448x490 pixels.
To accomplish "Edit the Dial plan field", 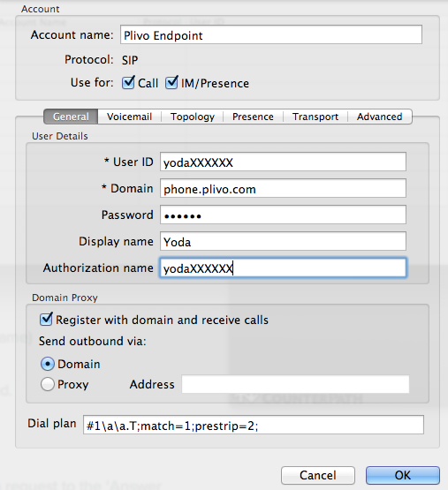I will click(254, 425).
